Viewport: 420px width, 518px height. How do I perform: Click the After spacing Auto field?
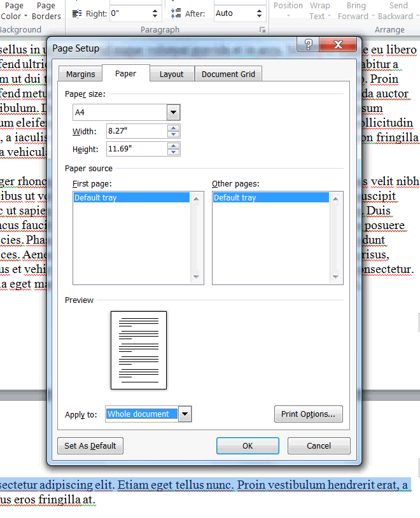click(x=235, y=13)
